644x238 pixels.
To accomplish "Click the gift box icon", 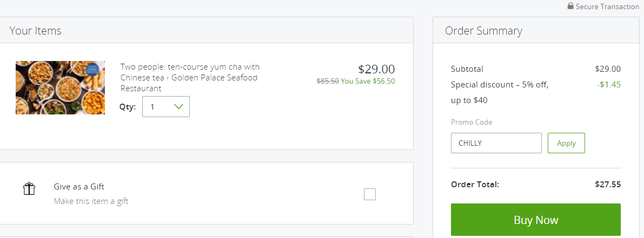I will coord(29,188).
